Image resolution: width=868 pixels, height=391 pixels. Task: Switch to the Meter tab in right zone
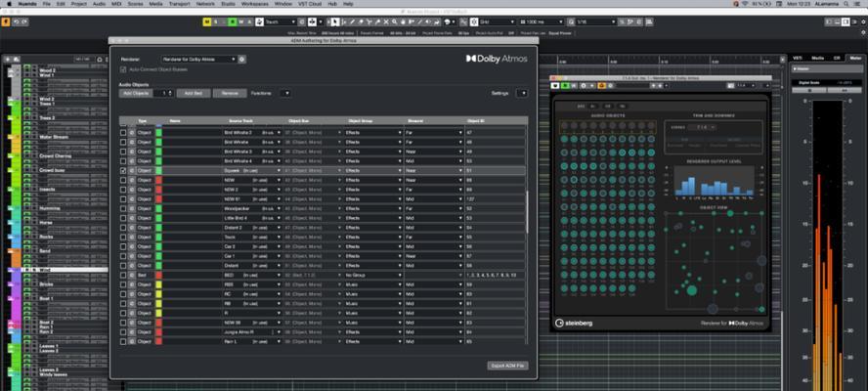tap(855, 58)
